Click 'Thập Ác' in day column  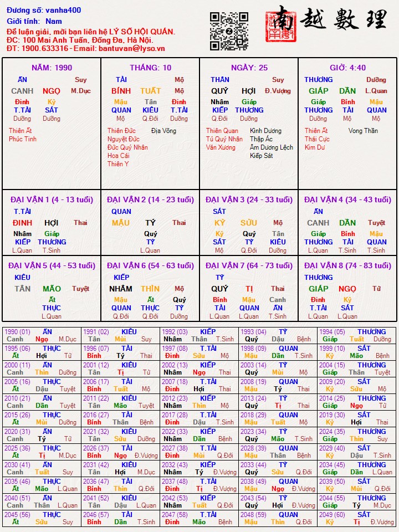[261, 139]
